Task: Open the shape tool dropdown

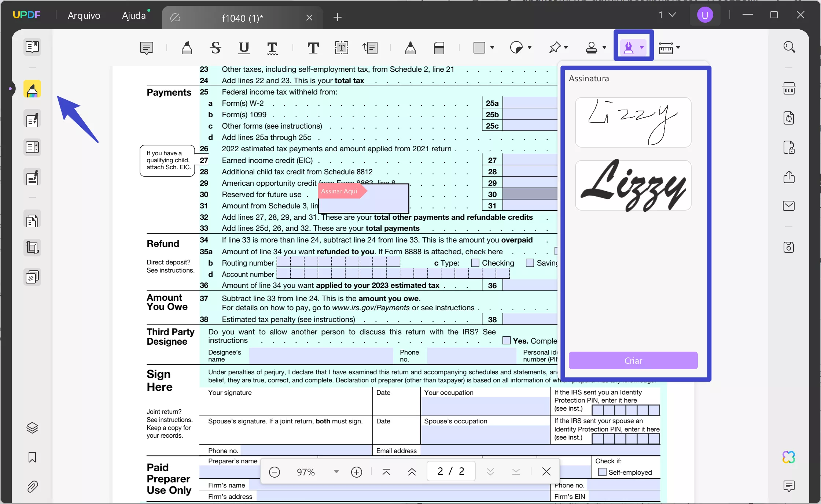Action: tap(492, 48)
